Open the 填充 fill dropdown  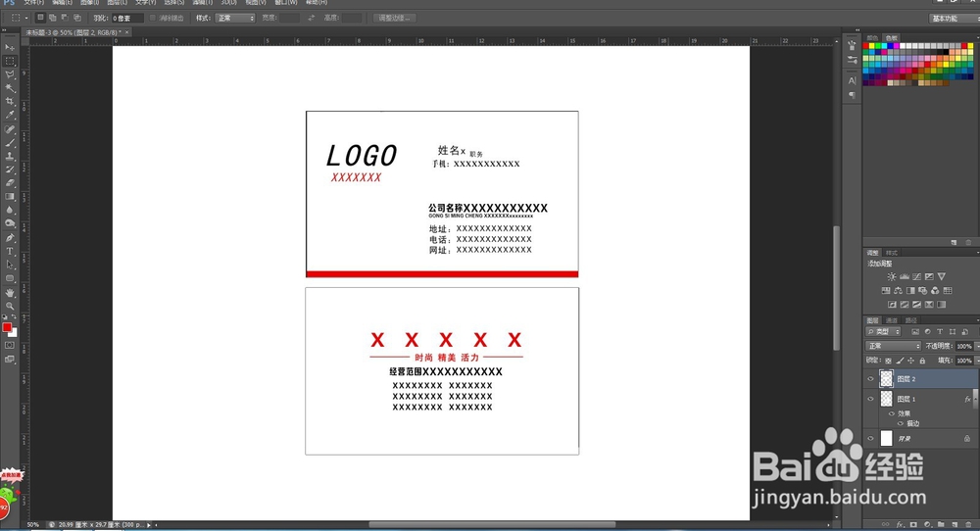[977, 361]
